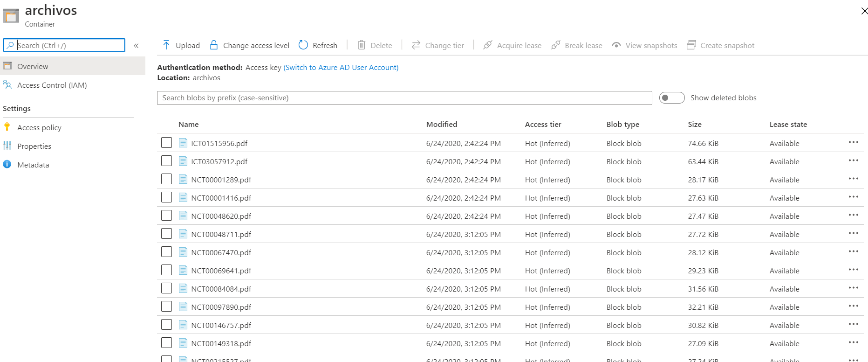Image resolution: width=868 pixels, height=362 pixels.
Task: Open the ICT03057912.pdf blob
Action: pyautogui.click(x=219, y=162)
